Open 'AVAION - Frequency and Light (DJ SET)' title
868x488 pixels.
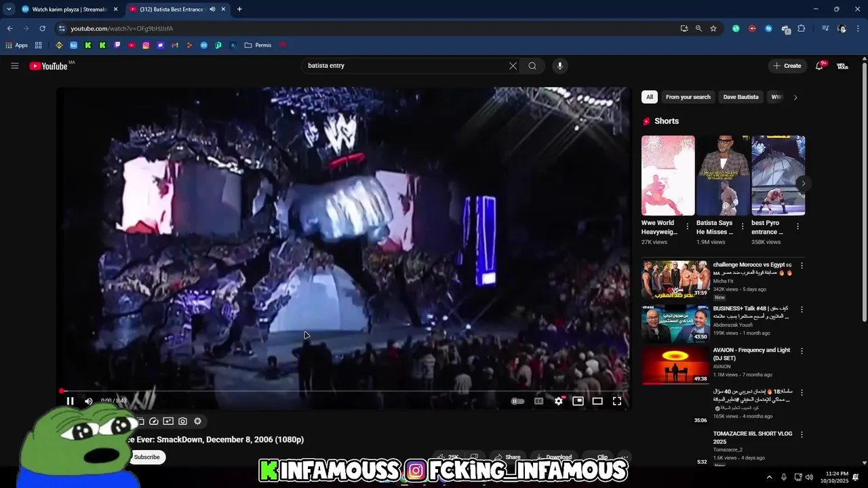(x=751, y=354)
